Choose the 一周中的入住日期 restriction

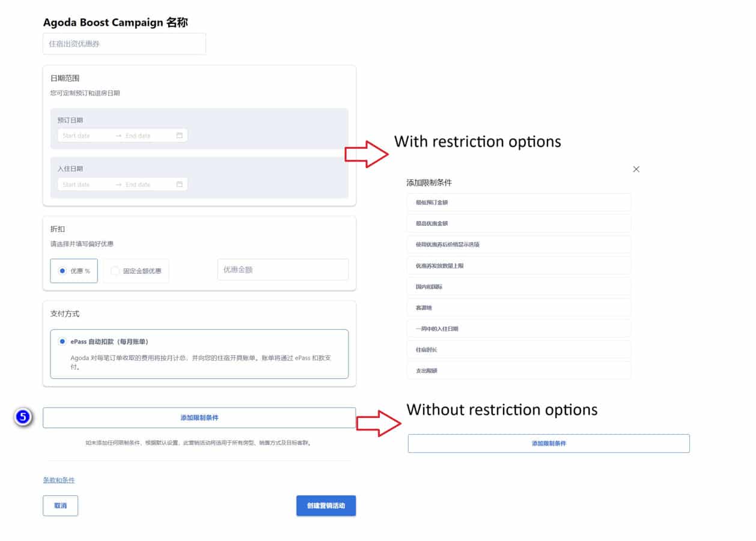519,328
